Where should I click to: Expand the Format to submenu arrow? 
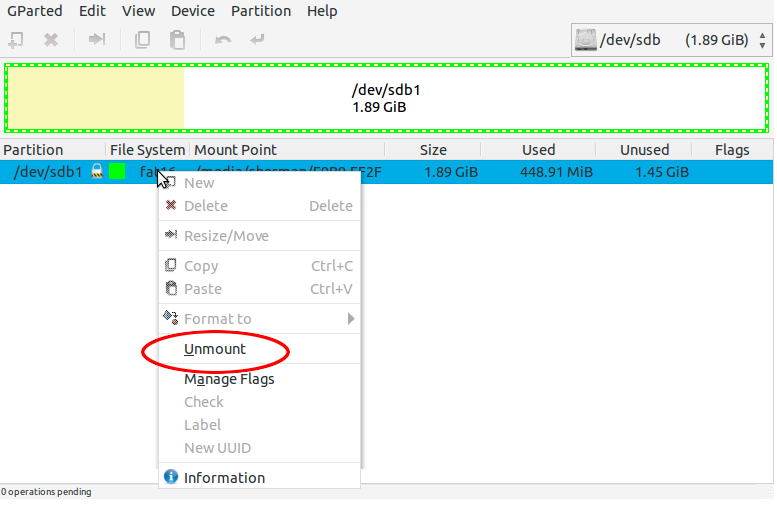click(x=351, y=319)
